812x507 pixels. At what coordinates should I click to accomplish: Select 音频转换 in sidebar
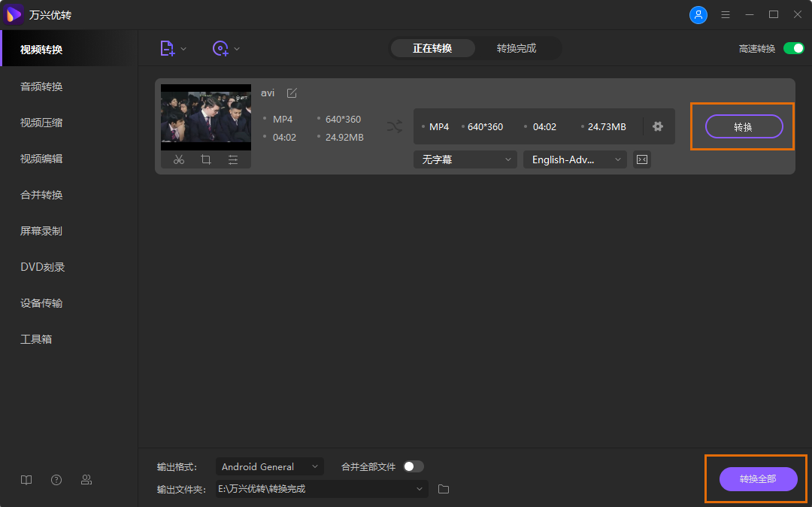(41, 87)
